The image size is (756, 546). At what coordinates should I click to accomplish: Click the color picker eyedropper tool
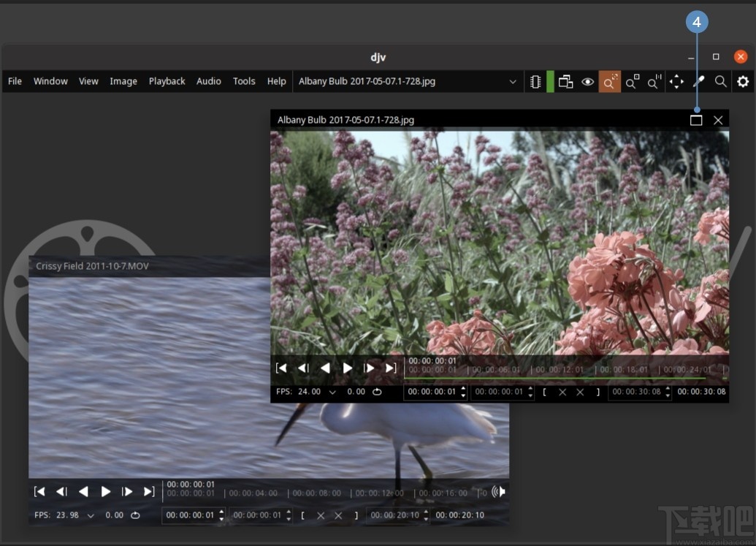tap(698, 82)
